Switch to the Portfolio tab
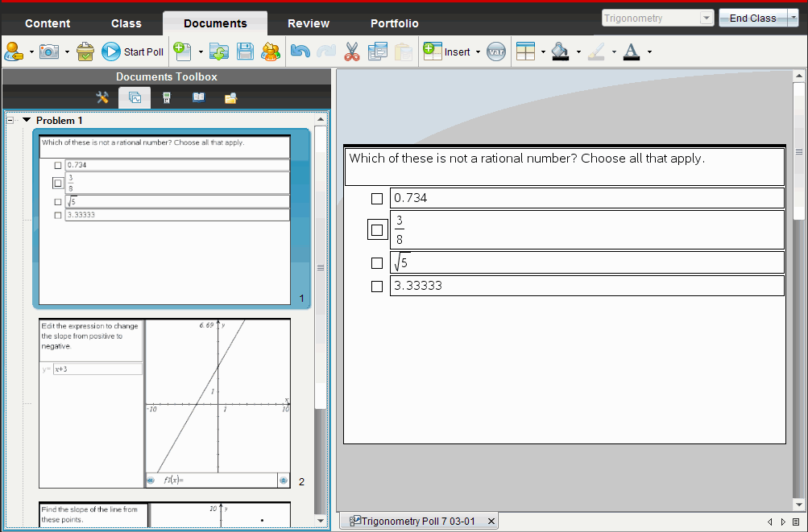 tap(394, 23)
